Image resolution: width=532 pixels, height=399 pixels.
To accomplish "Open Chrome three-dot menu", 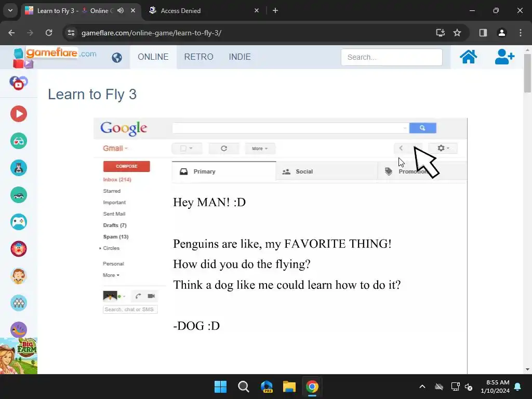I will pos(521,33).
